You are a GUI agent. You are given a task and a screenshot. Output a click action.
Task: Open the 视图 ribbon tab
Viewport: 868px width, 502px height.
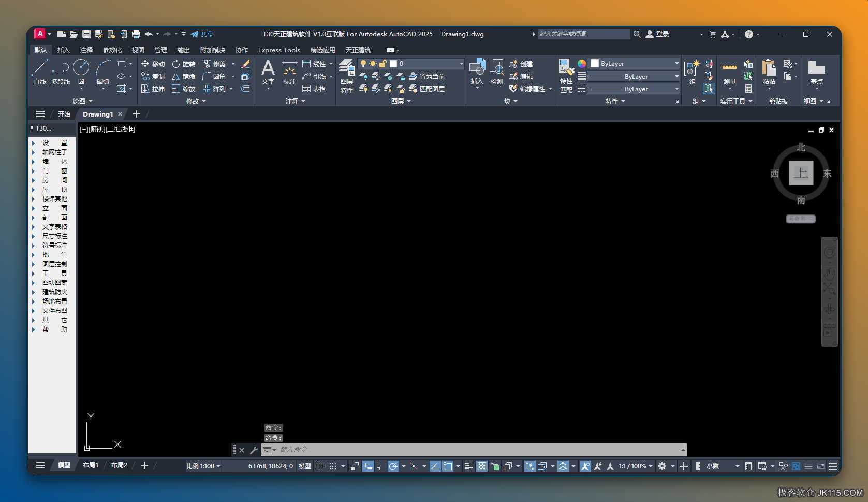(138, 50)
